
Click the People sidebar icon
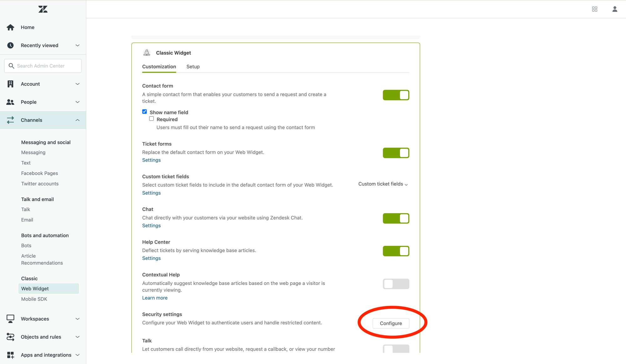tap(10, 102)
